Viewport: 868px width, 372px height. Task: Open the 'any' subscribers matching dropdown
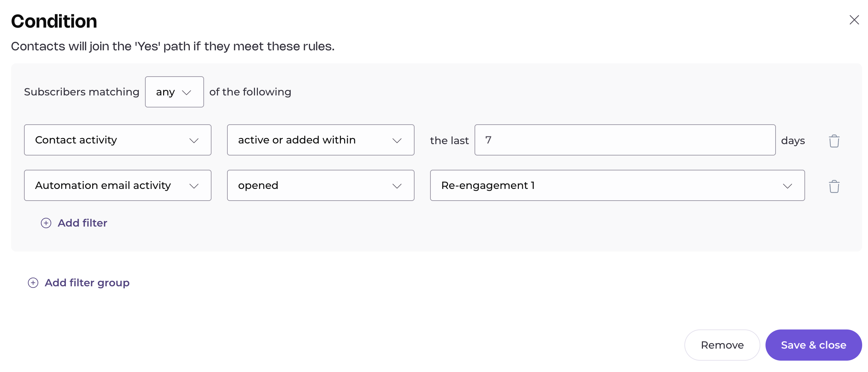tap(174, 92)
